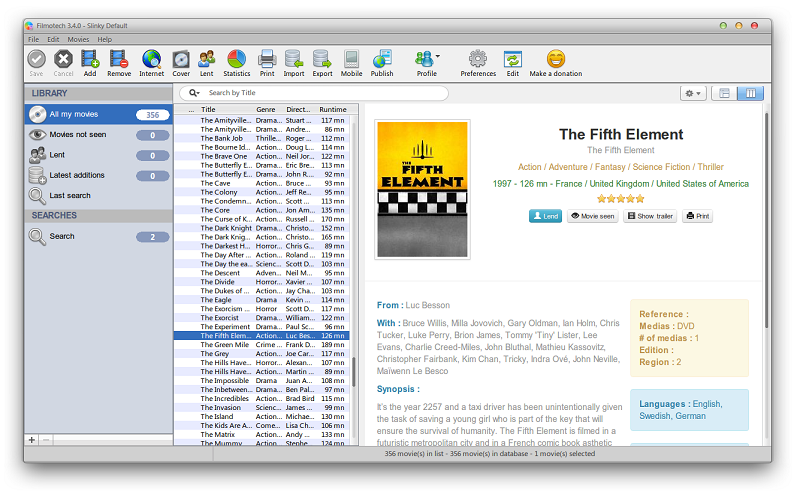The width and height of the screenshot is (800, 495).
Task: Select Last search in library
Action: 98,195
